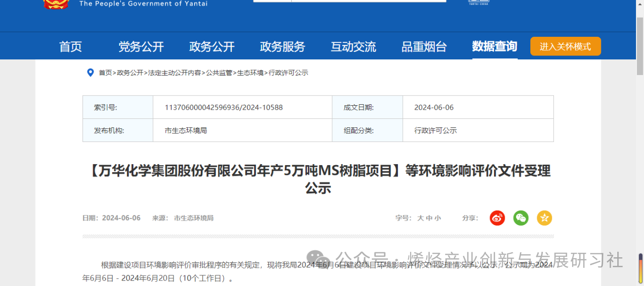Open 生态环境 breadcrumb link
The height and width of the screenshot is (286, 644).
click(x=250, y=73)
